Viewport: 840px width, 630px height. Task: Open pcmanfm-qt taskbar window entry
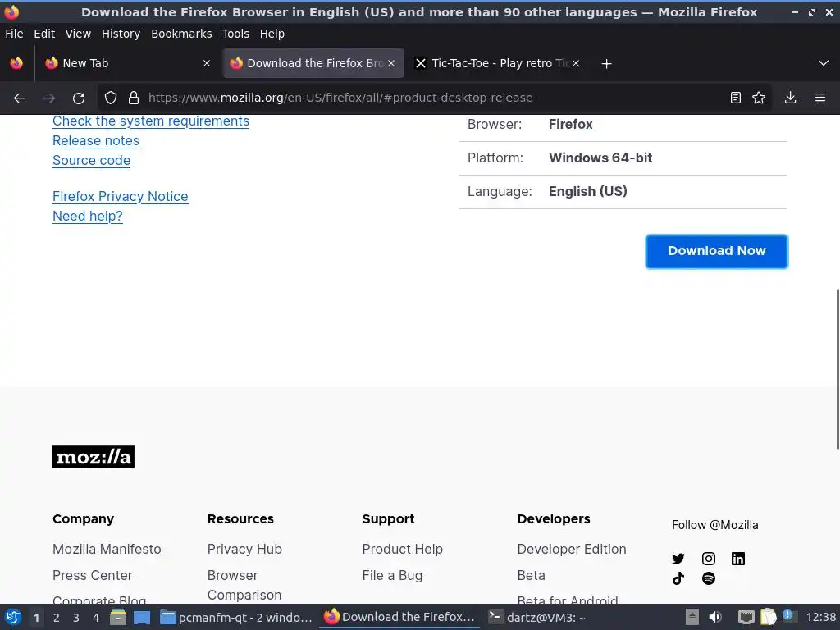coord(236,618)
